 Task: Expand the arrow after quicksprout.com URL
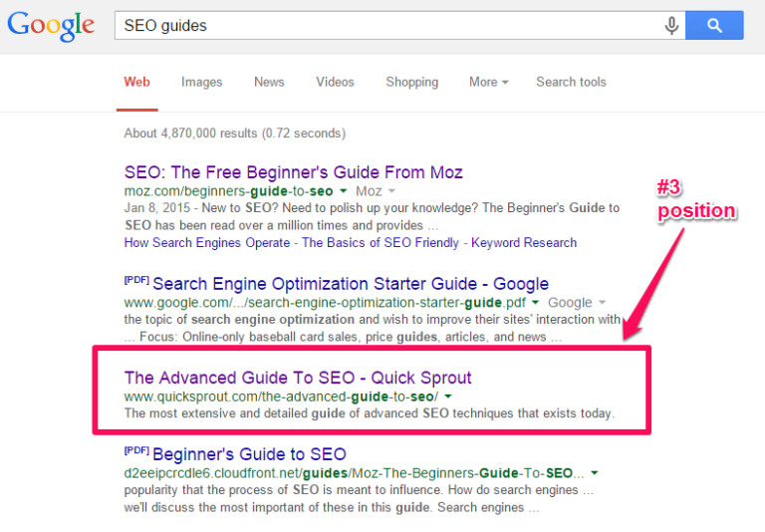(x=448, y=398)
